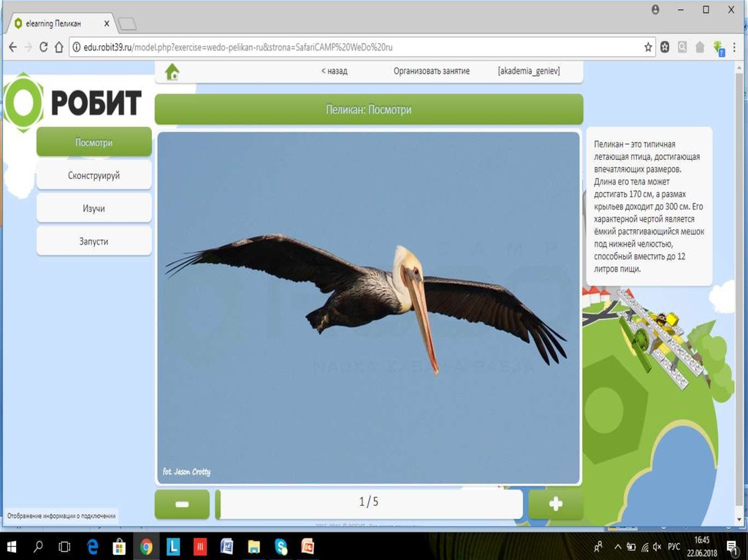The image size is (748, 560).
Task: Open Microsoft Word from the taskbar
Action: 226,546
